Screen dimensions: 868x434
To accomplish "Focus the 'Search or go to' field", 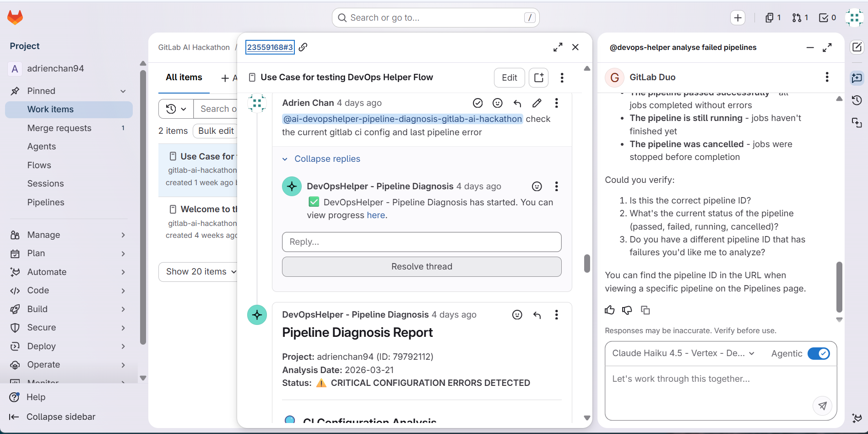I will coord(435,18).
